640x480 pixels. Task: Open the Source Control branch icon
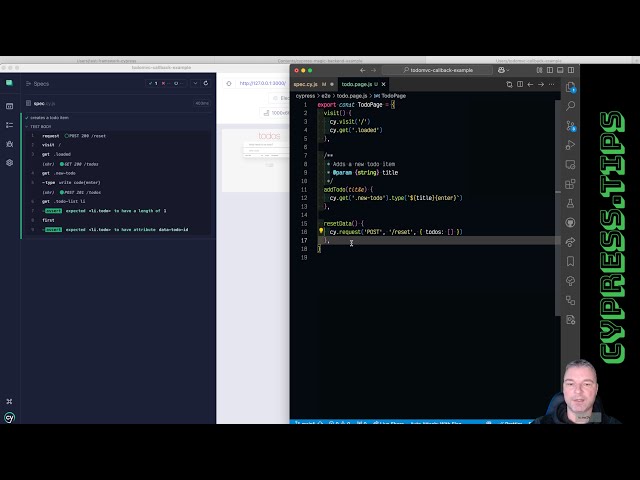(571, 126)
